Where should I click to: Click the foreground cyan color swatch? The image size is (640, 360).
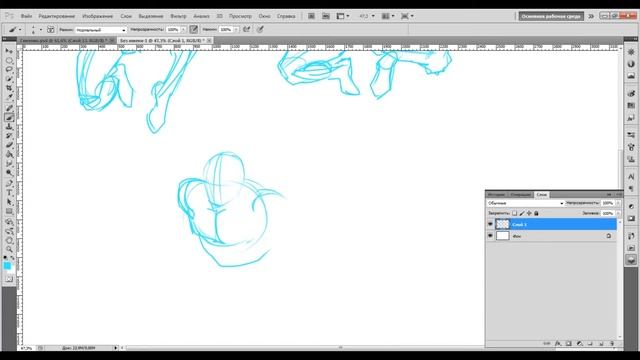pyautogui.click(x=7, y=266)
